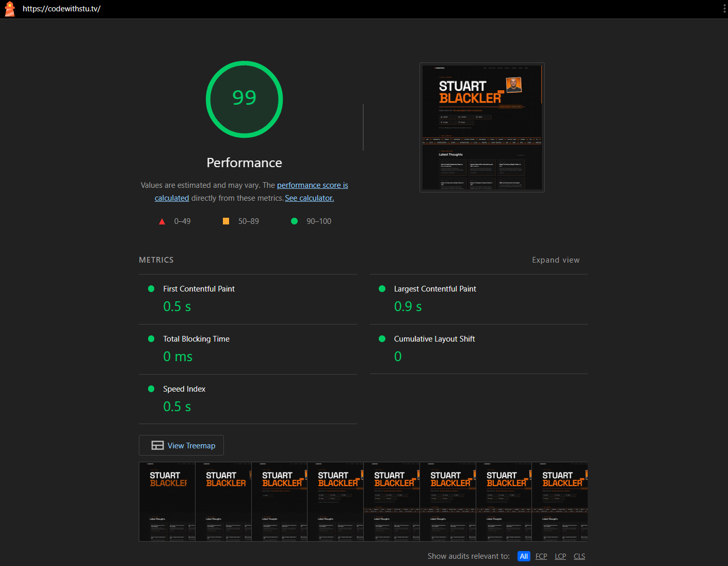
Task: Click the first filmstrip frame thumbnail
Action: click(167, 502)
